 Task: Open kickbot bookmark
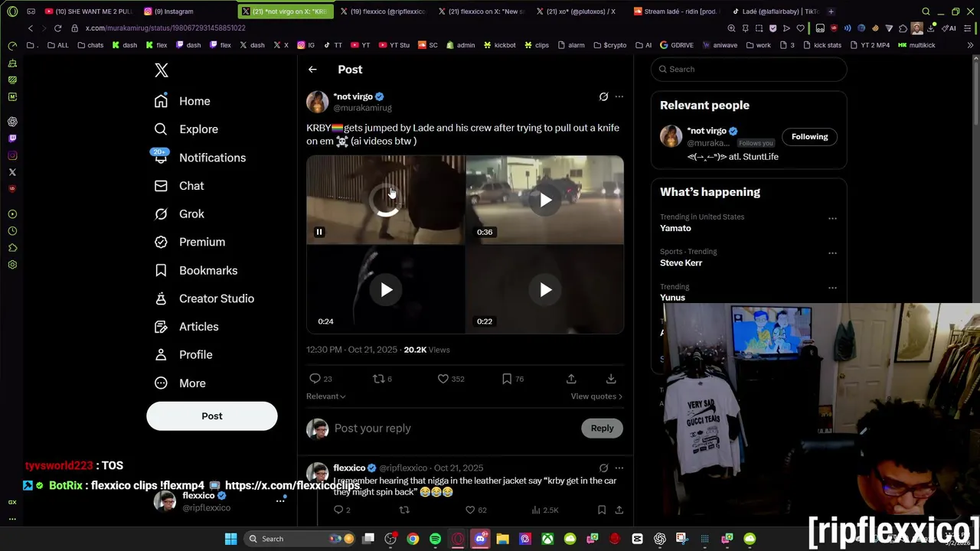click(499, 45)
